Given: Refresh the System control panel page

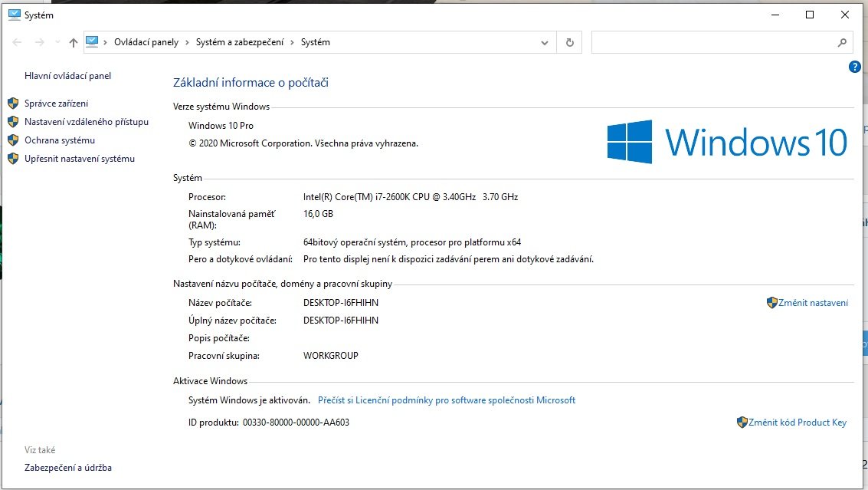Looking at the screenshot, I should 569,43.
